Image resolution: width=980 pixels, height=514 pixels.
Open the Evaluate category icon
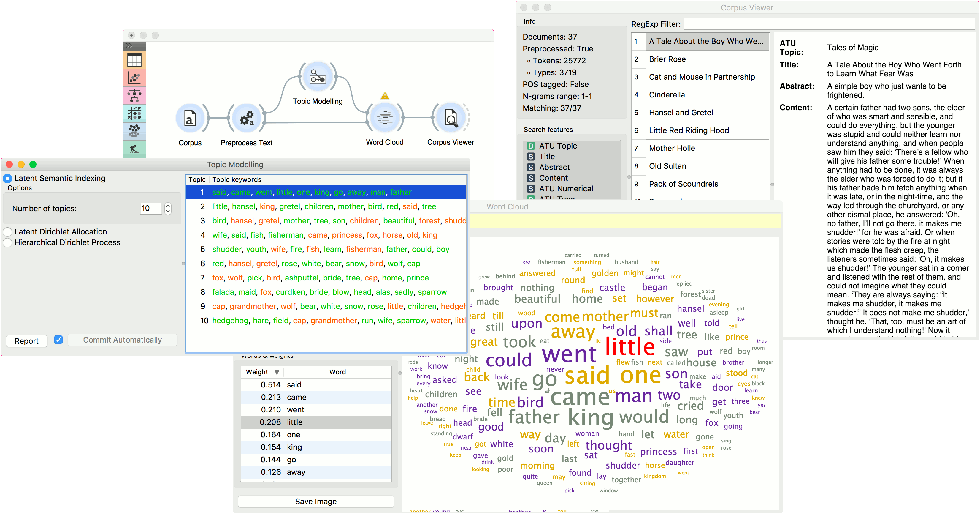click(134, 113)
